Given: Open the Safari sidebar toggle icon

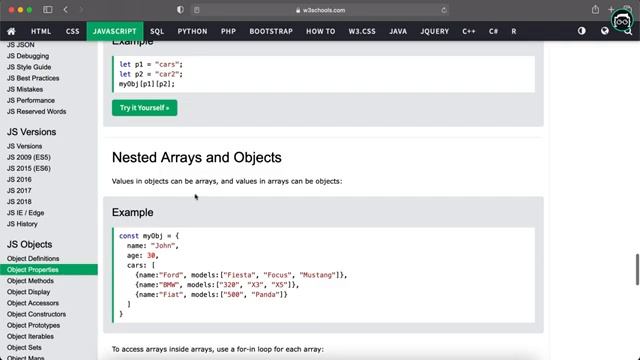Looking at the screenshot, I should (48, 10).
